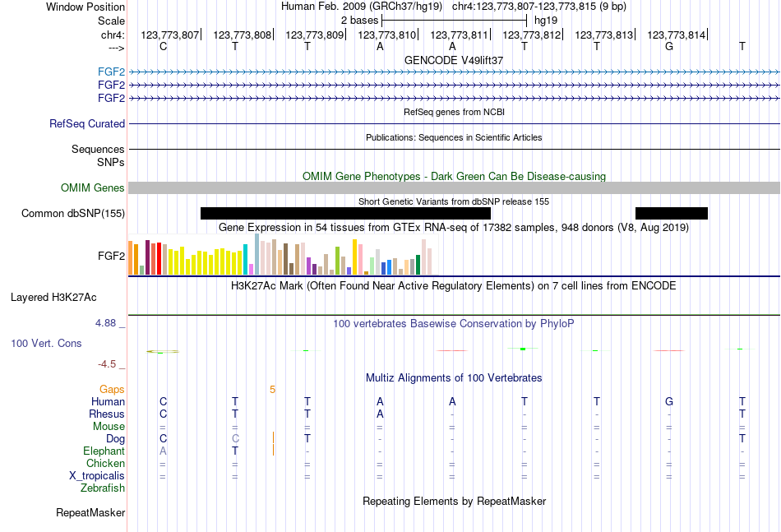
Task: Click the A base in the Elephant row
Action: (x=163, y=451)
